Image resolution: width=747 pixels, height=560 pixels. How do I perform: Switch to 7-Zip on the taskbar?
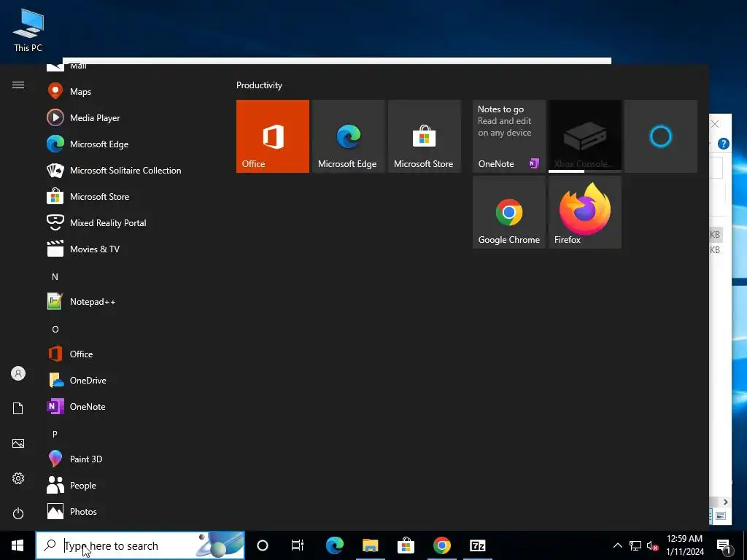[477, 545]
